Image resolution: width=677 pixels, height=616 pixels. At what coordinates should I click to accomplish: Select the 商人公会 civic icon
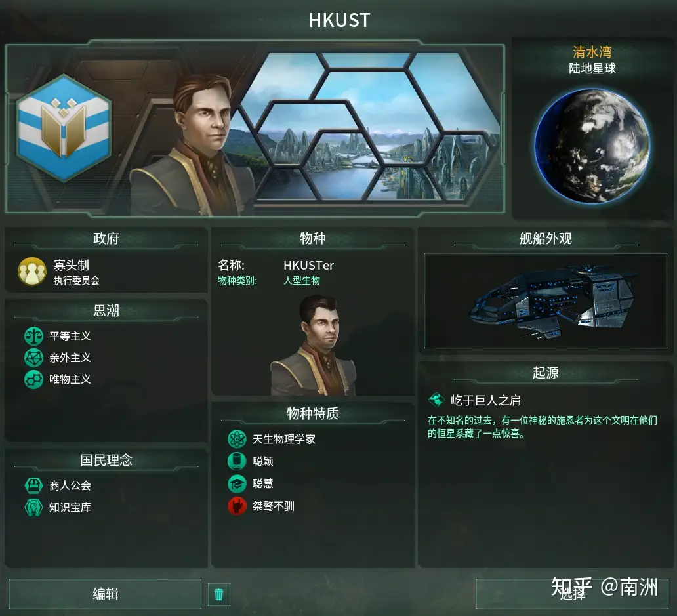tap(33, 485)
